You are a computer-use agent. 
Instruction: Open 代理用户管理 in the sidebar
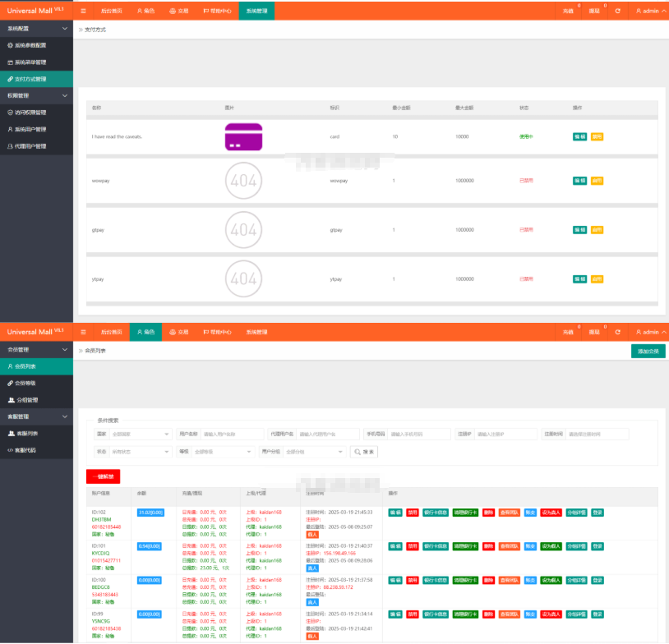click(x=36, y=146)
